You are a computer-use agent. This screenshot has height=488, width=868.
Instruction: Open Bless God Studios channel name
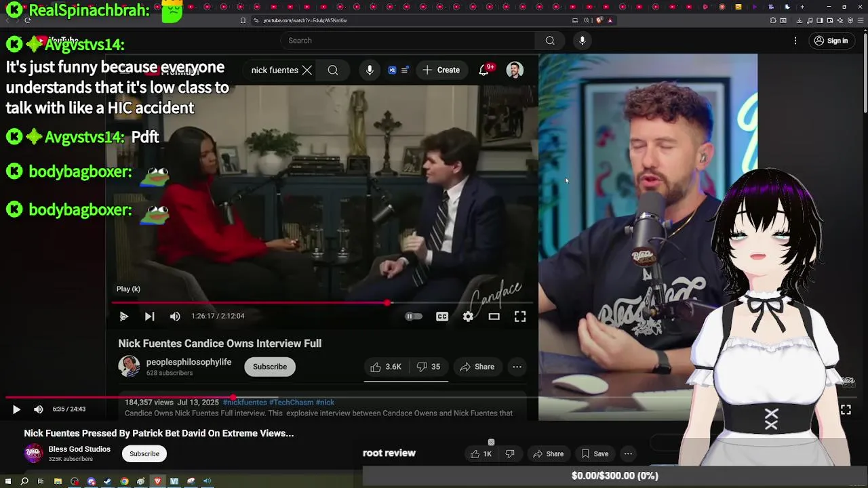[x=79, y=449]
